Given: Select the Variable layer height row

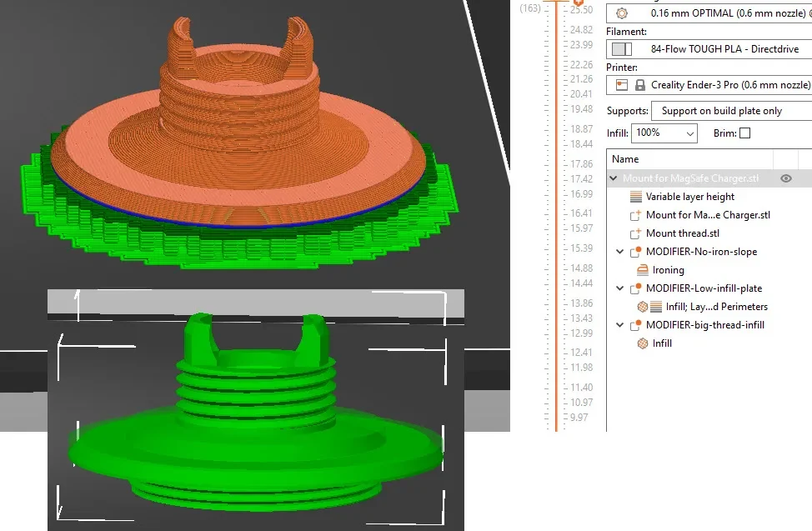Looking at the screenshot, I should 709,197.
